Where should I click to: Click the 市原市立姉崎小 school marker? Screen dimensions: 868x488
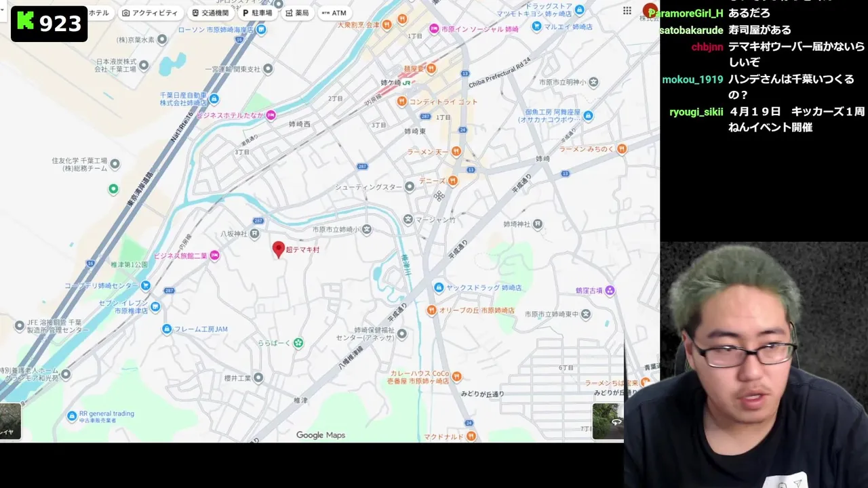(367, 230)
